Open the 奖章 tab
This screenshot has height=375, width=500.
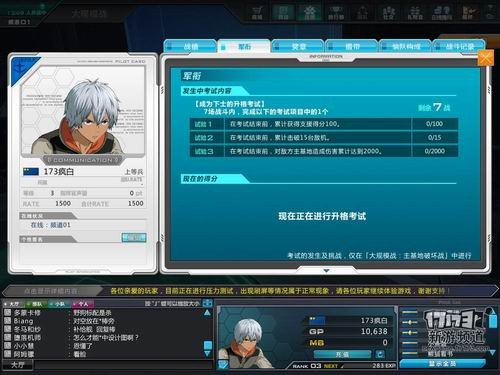click(298, 47)
